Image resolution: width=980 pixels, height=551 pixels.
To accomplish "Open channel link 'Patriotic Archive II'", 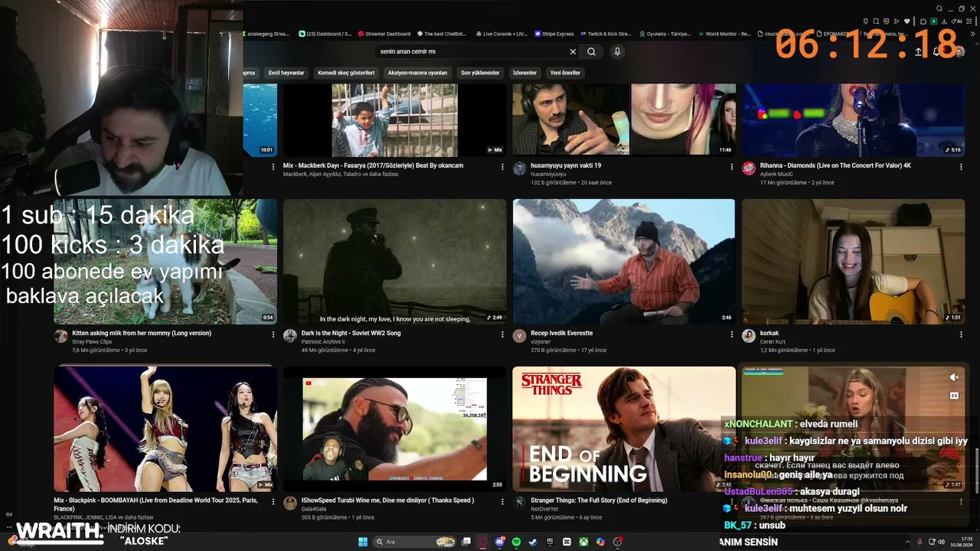I will [323, 341].
